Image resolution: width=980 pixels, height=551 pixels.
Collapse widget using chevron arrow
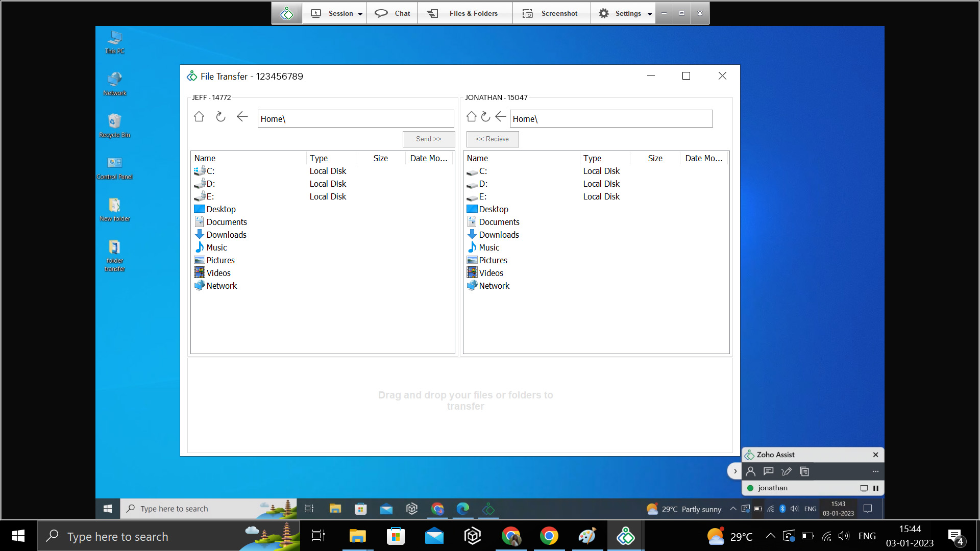(x=735, y=470)
